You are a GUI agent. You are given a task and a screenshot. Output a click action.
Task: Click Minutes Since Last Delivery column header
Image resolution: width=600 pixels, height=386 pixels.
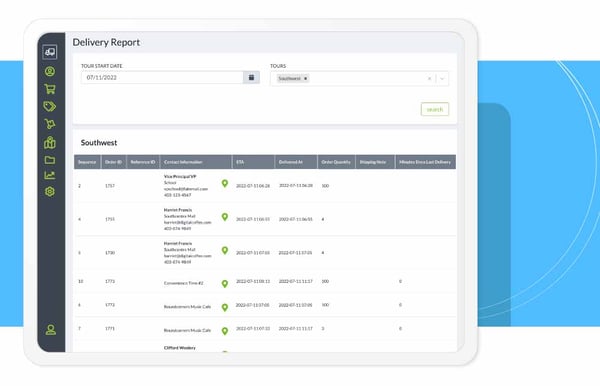425,162
